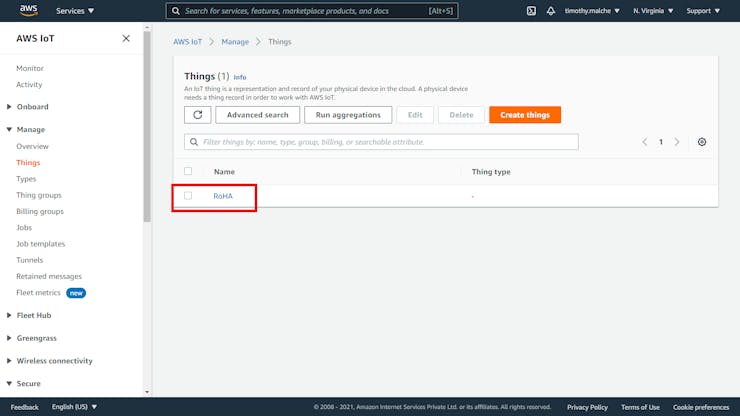Open Thing groups page
The width and height of the screenshot is (740, 416).
coord(39,195)
